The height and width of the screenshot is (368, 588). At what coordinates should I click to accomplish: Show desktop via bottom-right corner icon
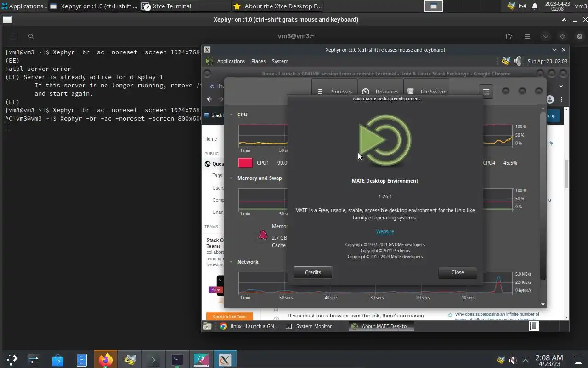pos(578,360)
